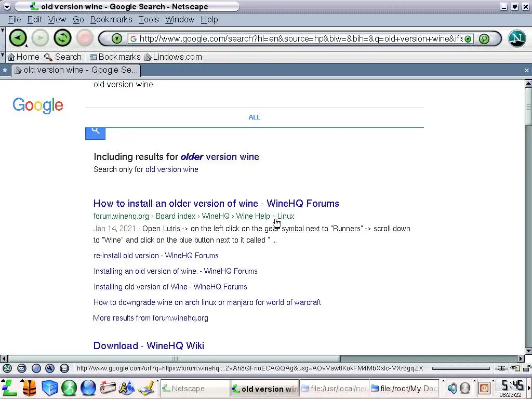This screenshot has height=399, width=532.
Task: Open 'How to install an older version of wine' result
Action: pyautogui.click(x=216, y=203)
